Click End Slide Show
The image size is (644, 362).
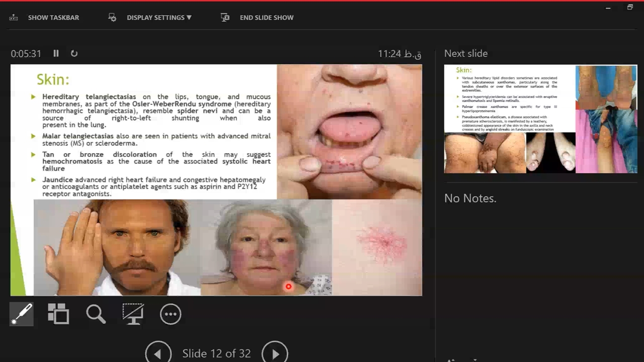[258, 18]
